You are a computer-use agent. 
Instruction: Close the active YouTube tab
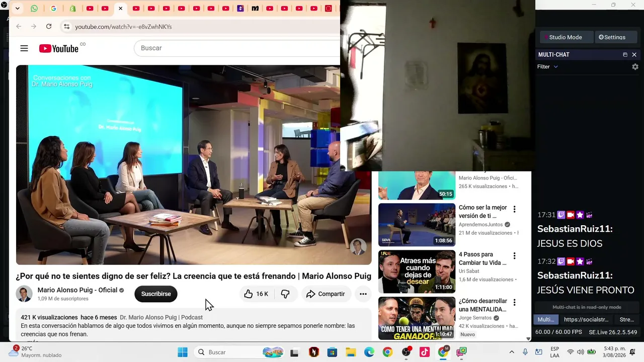120,9
